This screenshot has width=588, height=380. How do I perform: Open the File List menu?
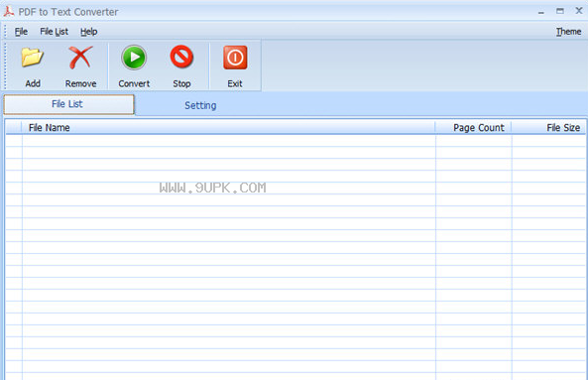click(x=54, y=32)
